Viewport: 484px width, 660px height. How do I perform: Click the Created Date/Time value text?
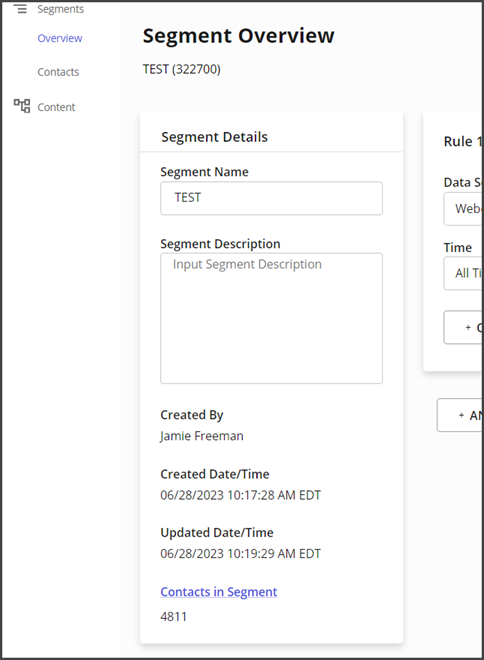coord(240,495)
